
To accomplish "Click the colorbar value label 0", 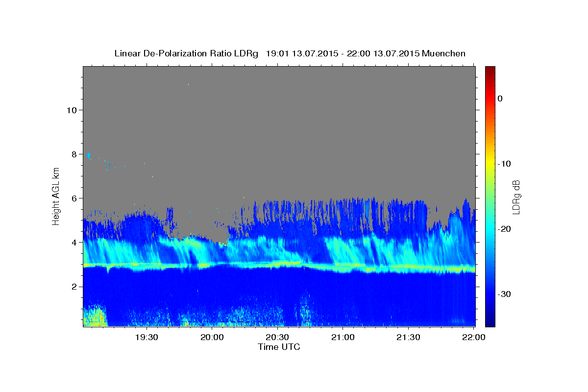I will click(500, 98).
